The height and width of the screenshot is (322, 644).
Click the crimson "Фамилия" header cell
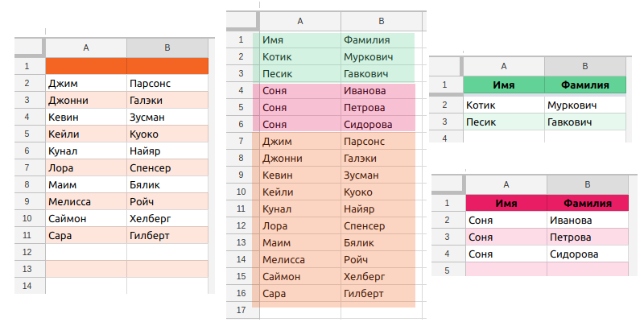point(587,203)
